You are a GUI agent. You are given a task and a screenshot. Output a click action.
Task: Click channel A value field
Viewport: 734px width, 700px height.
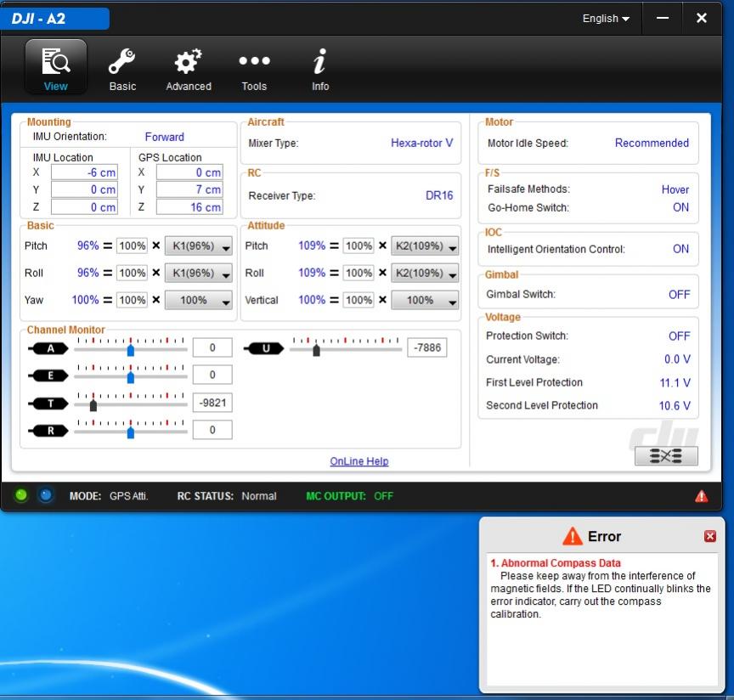212,347
